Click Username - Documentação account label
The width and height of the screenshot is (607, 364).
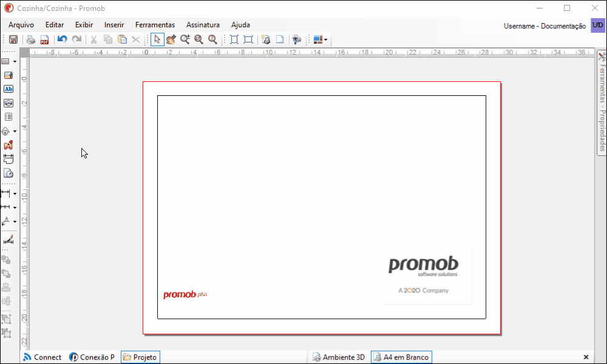click(x=544, y=26)
